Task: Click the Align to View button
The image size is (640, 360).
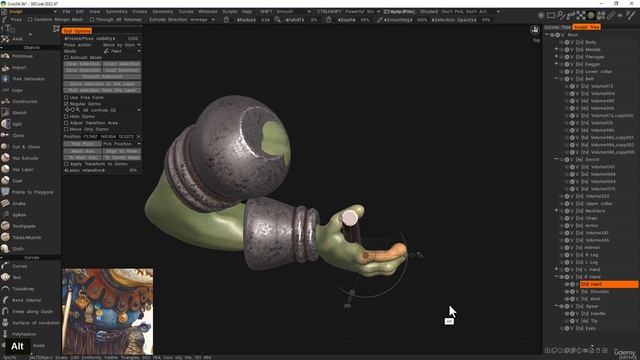Action: [122, 151]
